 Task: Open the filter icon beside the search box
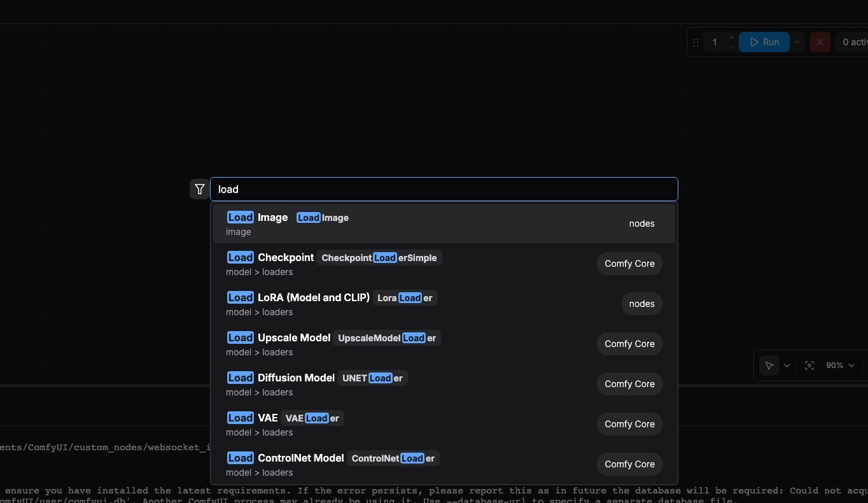coord(200,189)
